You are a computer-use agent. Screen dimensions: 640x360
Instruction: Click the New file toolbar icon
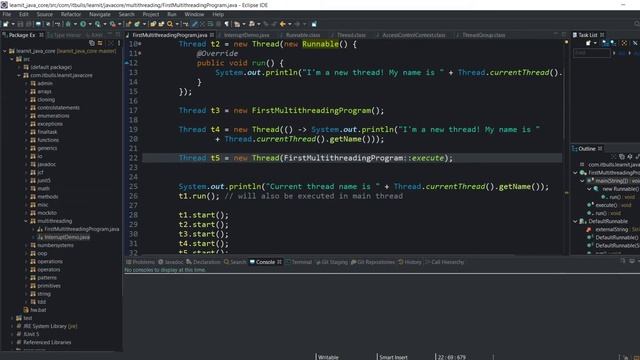click(x=6, y=24)
